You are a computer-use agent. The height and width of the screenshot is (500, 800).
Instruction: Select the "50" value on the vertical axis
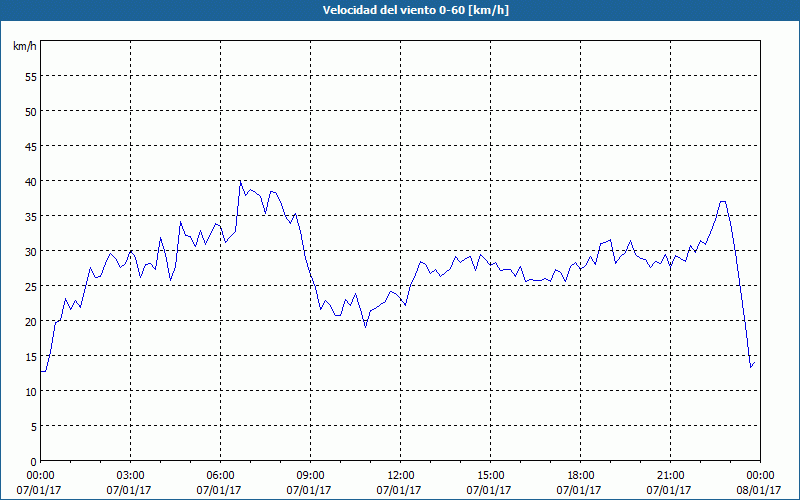pos(31,112)
